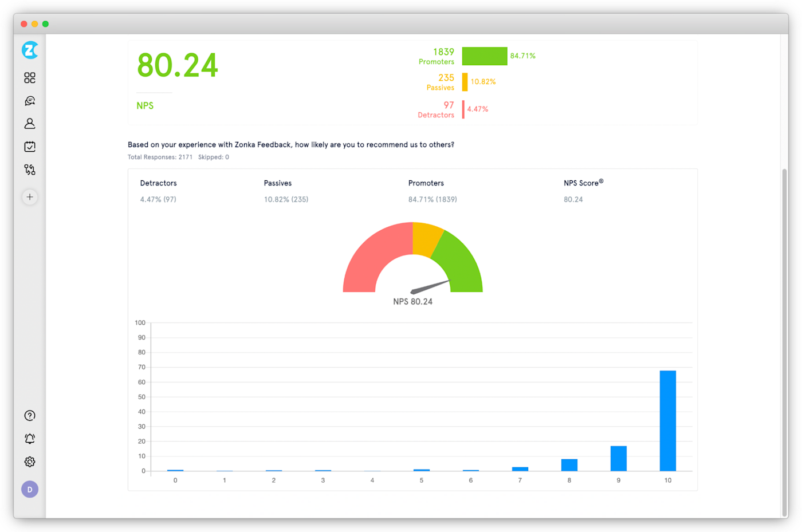
Task: Open the notifications bell icon
Action: point(30,439)
